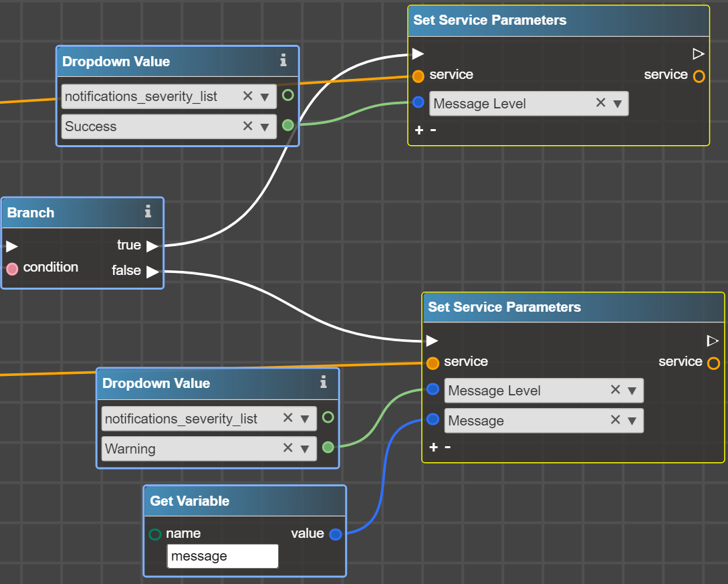Screen dimensions: 728x584
Task: Click the info icon on the Branch node
Action: 148,212
